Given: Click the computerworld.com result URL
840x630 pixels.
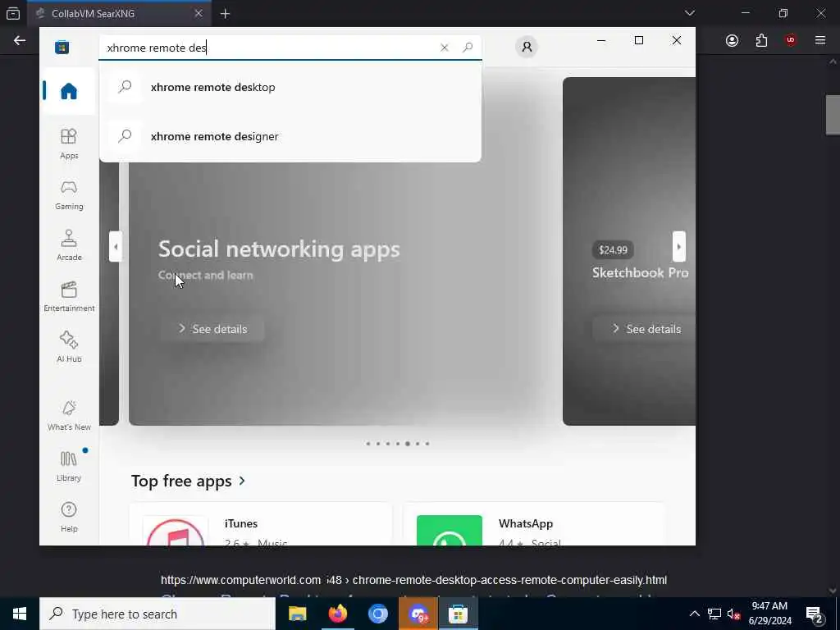Looking at the screenshot, I should pos(413,580).
